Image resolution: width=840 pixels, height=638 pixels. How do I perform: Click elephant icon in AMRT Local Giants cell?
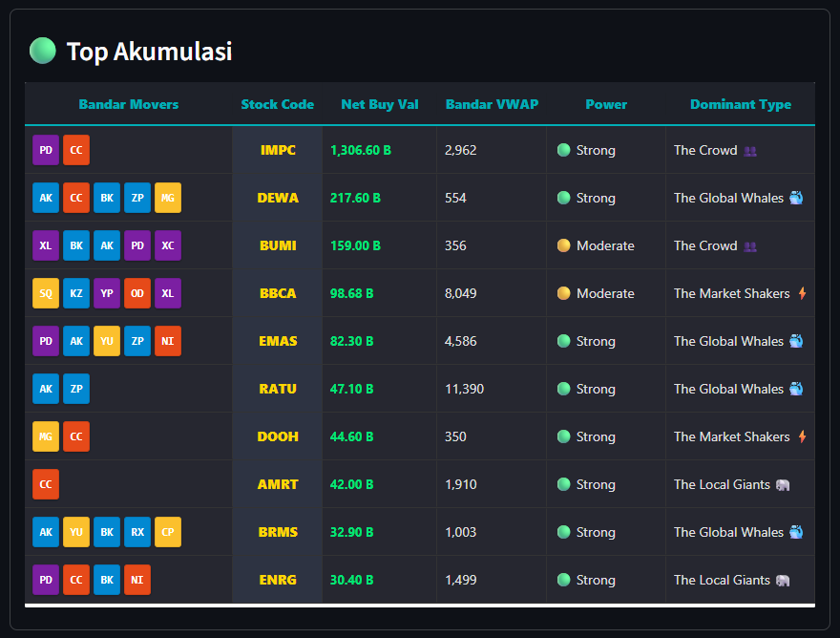(x=783, y=485)
